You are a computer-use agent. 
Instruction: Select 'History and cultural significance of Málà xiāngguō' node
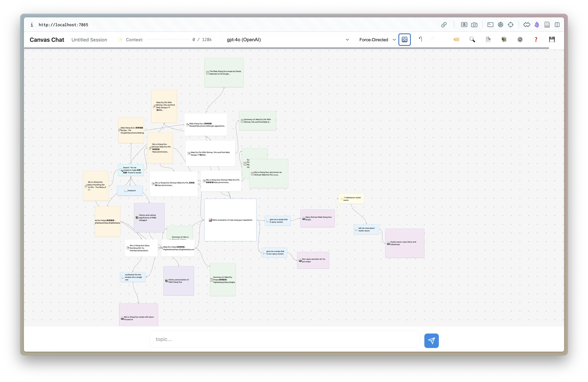[x=149, y=218]
